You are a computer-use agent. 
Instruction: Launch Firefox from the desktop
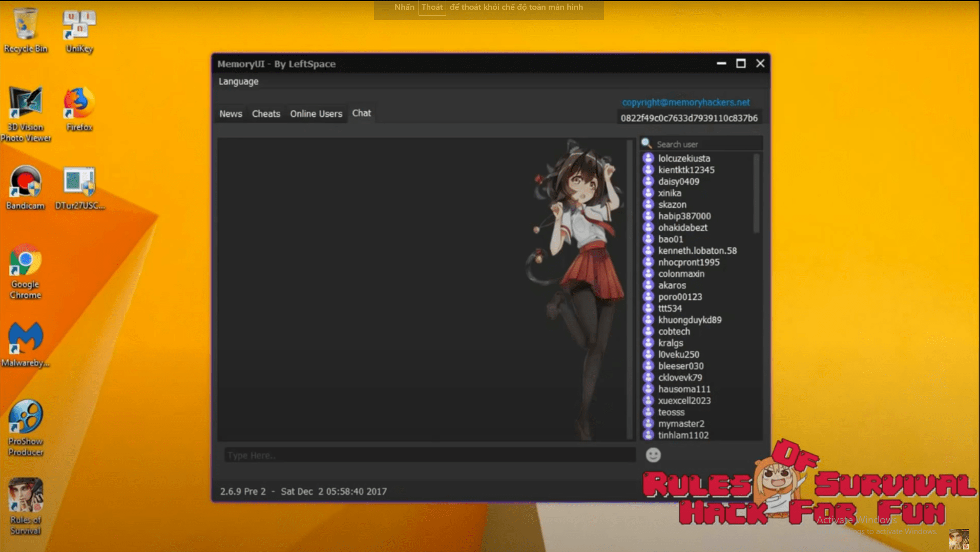tap(79, 109)
